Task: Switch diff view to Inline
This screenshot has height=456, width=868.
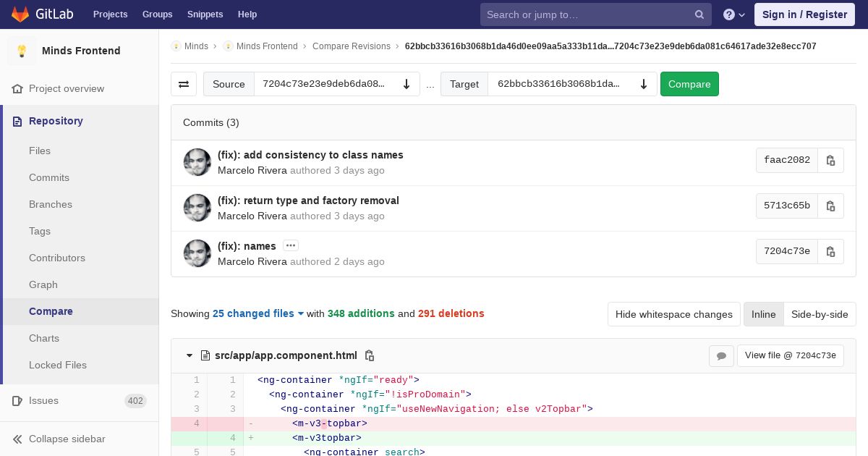Action: [x=763, y=314]
